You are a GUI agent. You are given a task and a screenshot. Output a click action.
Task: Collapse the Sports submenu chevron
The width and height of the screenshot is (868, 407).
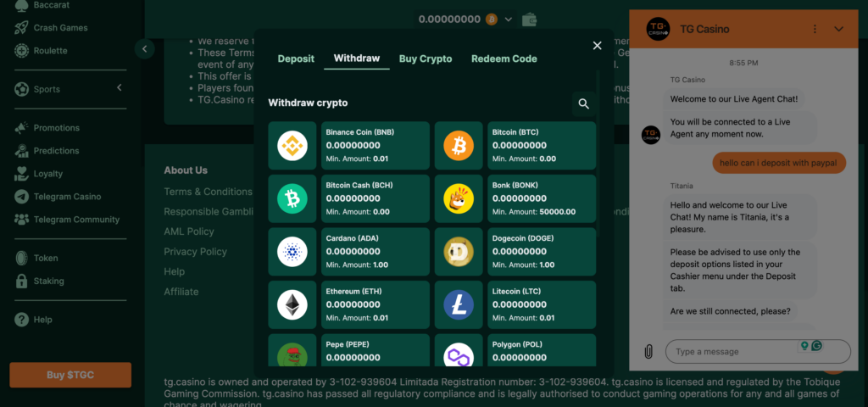click(x=119, y=87)
